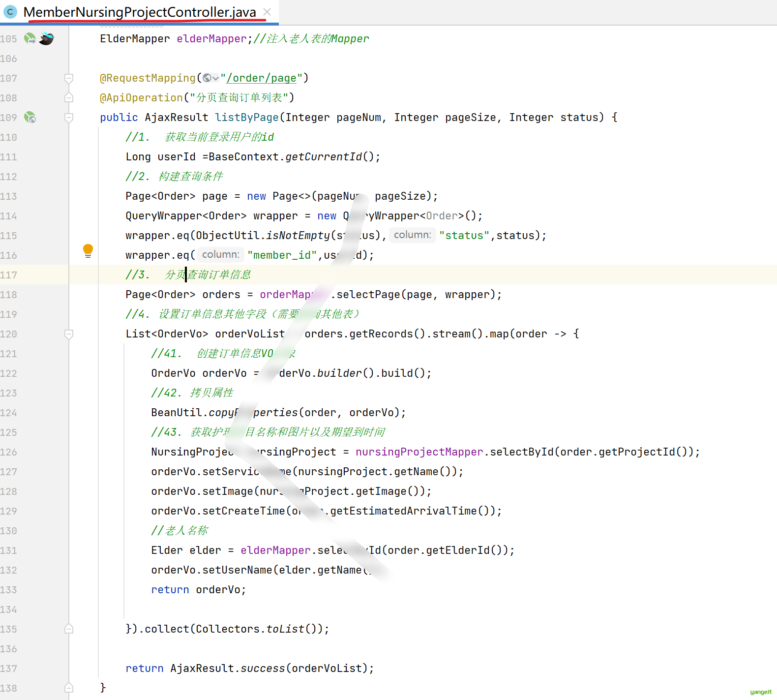The image size is (777, 700).
Task: Click the @ApiOperation annotation
Action: point(141,97)
